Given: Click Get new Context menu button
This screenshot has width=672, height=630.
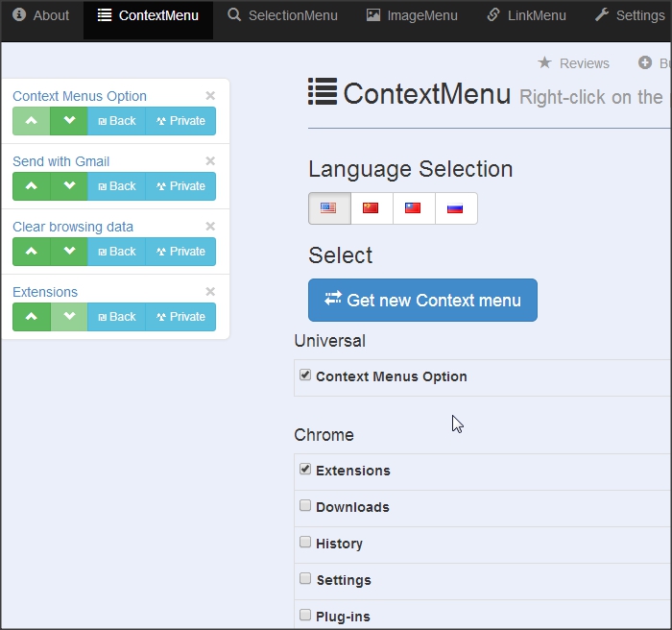Looking at the screenshot, I should pyautogui.click(x=422, y=301).
